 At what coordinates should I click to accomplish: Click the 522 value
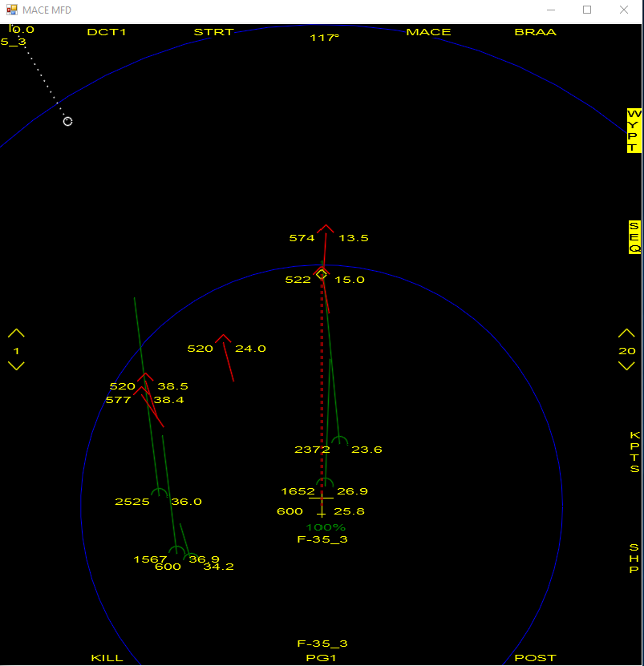click(x=298, y=280)
